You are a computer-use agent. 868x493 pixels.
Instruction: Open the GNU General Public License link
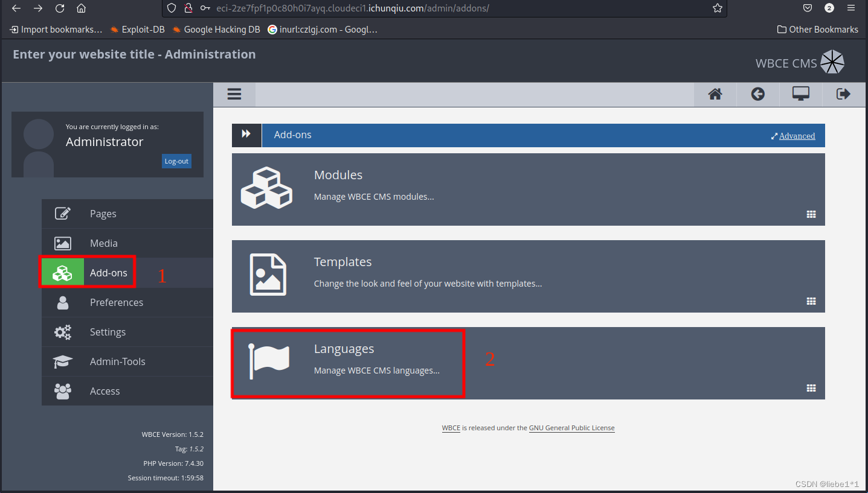(571, 428)
